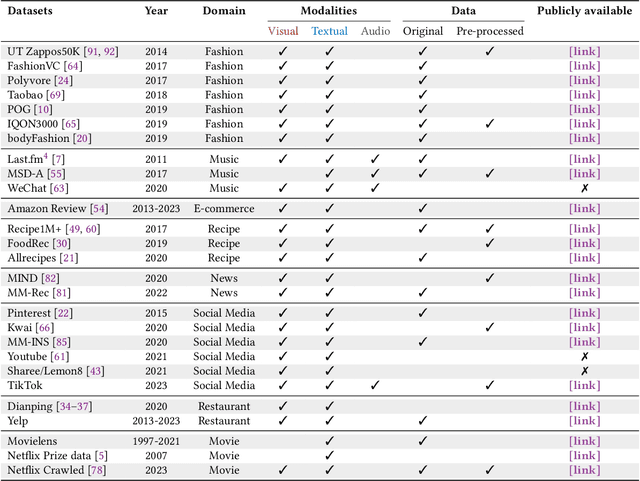Open the link for UT Zappos50K dataset
Viewport: 640px width, 481px height.
point(584,50)
